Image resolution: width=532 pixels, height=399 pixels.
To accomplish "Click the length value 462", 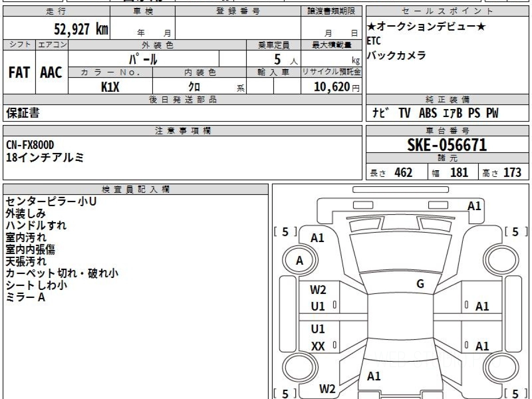I will 403,172.
